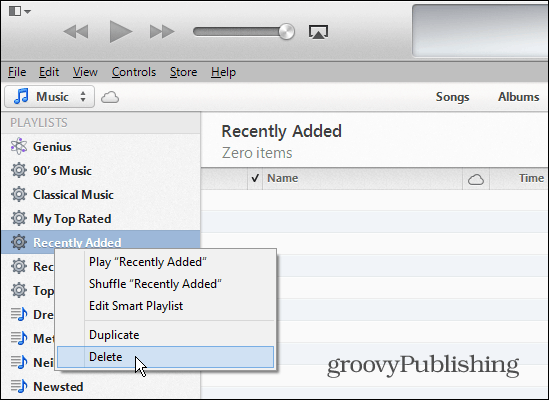Toggle the checkmark column header
The image size is (549, 400).
point(255,178)
